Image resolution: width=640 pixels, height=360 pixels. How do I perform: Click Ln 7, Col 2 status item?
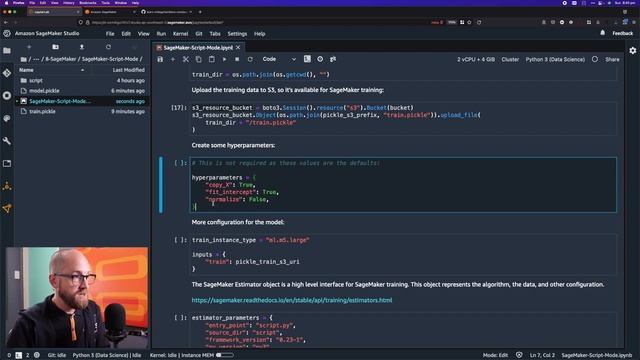coord(542,355)
